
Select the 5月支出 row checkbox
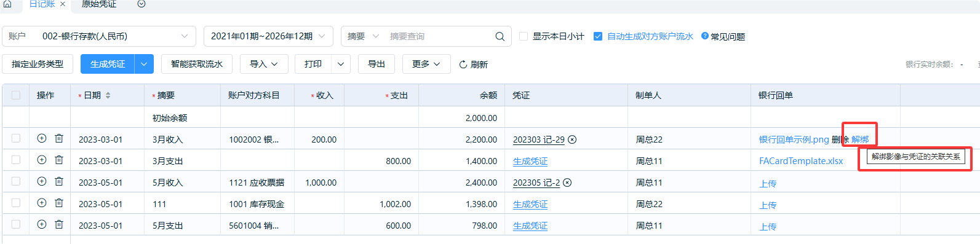click(16, 224)
